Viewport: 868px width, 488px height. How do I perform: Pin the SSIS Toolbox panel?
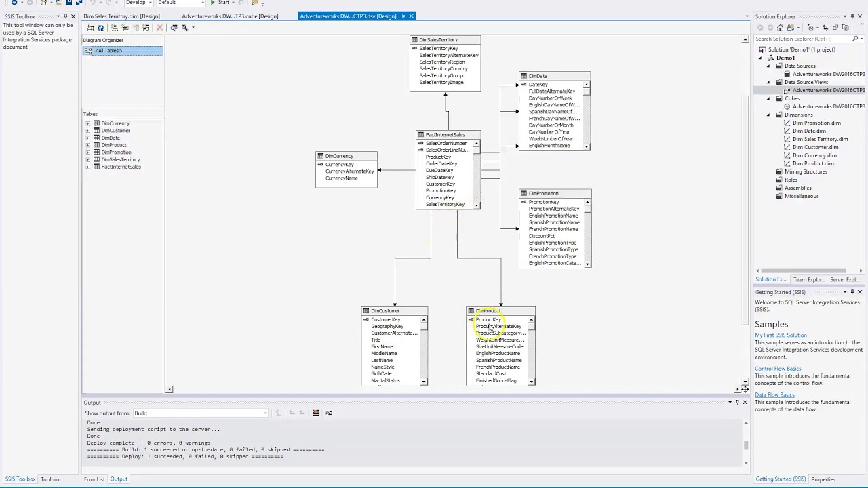point(65,16)
